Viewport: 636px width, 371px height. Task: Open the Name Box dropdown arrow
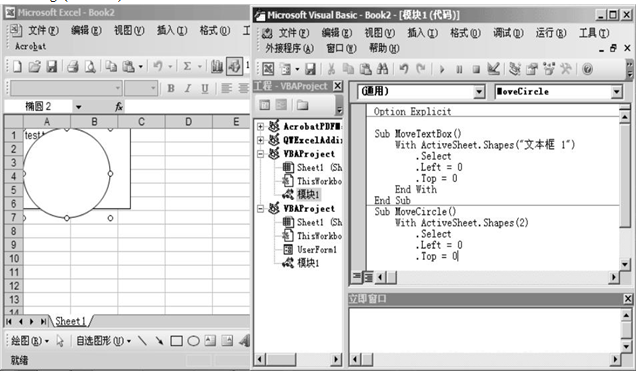pyautogui.click(x=78, y=107)
